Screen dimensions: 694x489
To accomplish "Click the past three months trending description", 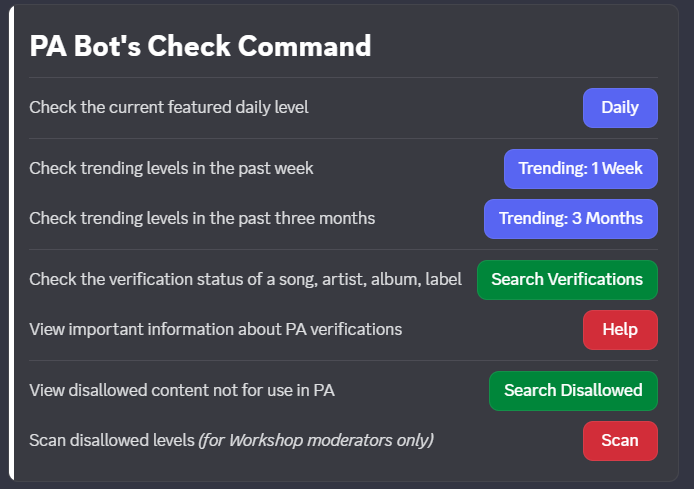I will pos(202,218).
